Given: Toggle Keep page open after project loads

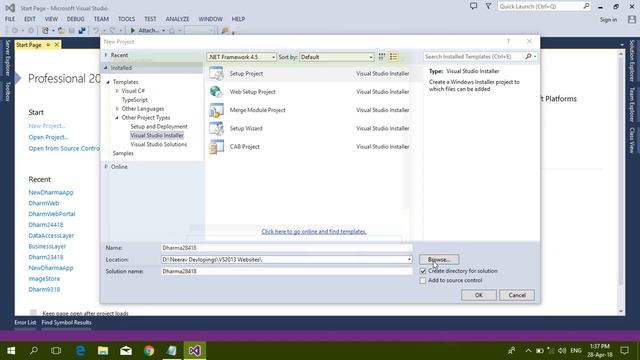Looking at the screenshot, I should click(x=33, y=313).
